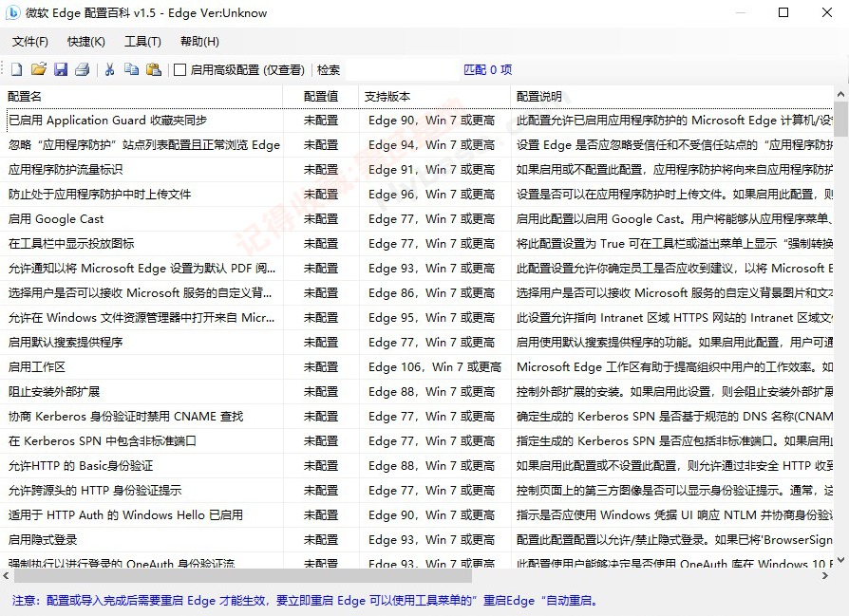Viewport: 849px width, 616px height.
Task: Select row 允许通知以将 Microsoft Edge 设置为默认 PDF
Action: (416, 269)
